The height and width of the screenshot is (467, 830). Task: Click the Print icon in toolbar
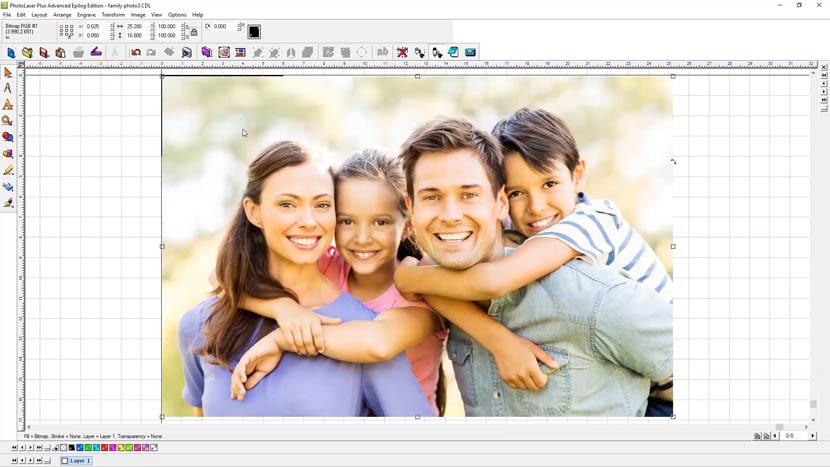point(78,52)
